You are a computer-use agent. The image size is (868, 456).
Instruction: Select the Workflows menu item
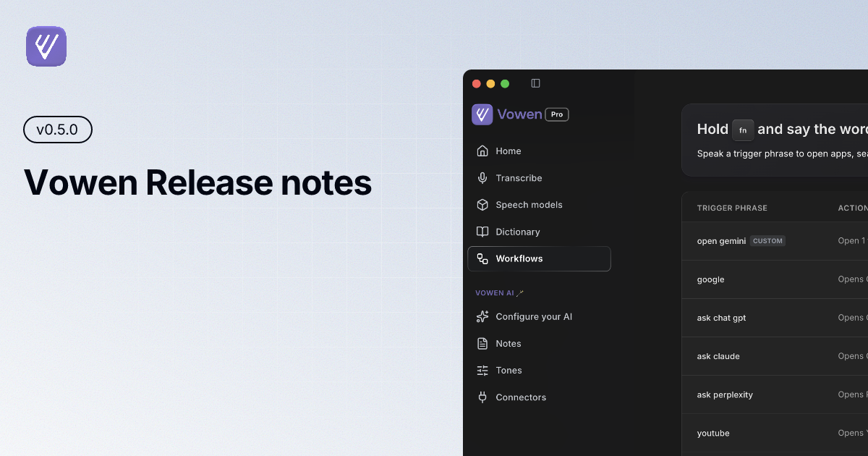539,258
